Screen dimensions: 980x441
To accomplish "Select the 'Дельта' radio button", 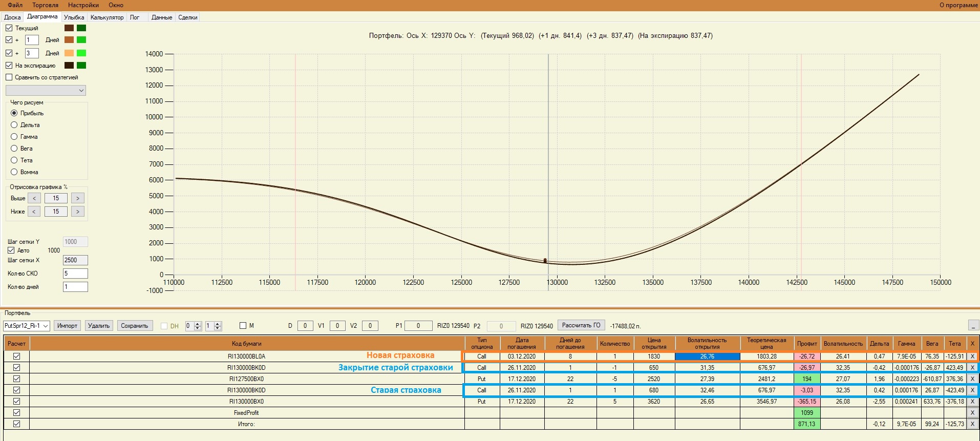I will tap(14, 125).
